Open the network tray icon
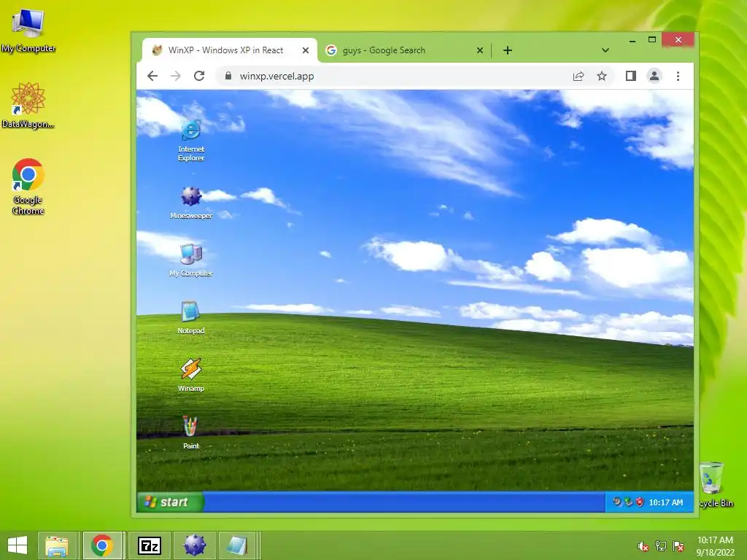This screenshot has height=560, width=747. (661, 546)
